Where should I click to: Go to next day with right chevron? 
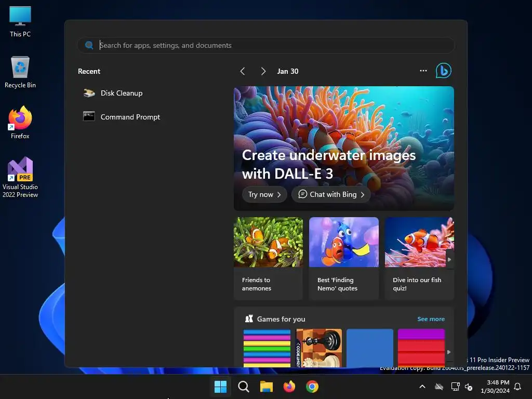point(263,71)
